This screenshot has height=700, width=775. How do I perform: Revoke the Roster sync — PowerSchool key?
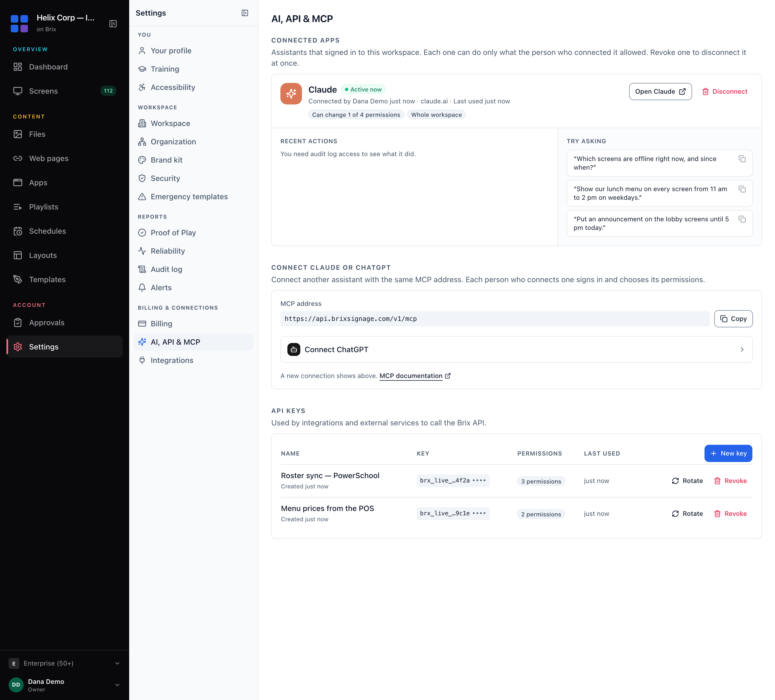coord(730,481)
